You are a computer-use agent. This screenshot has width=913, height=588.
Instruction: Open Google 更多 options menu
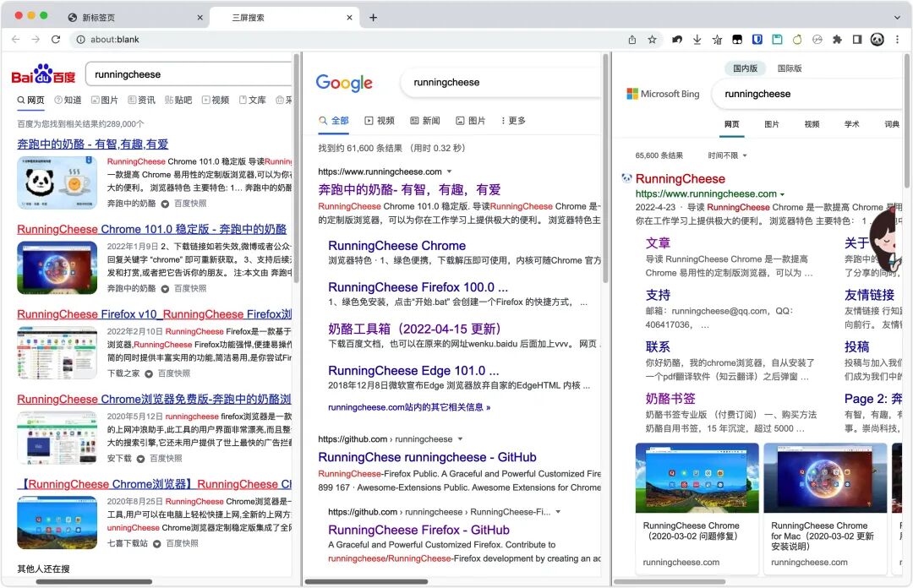tap(513, 121)
